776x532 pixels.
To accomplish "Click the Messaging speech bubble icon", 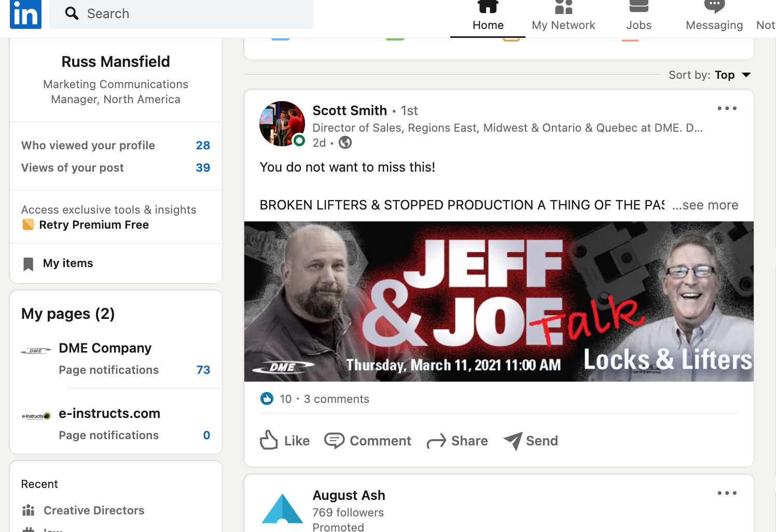I will pos(714,6).
